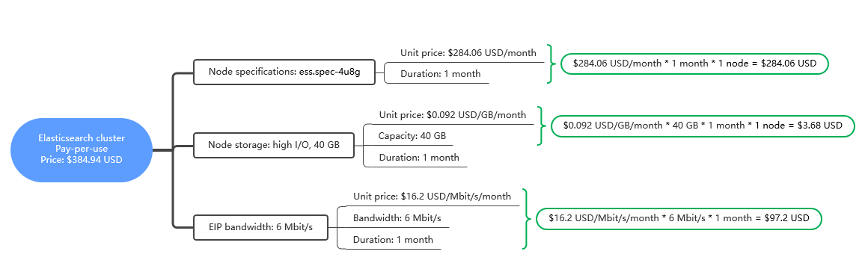Screen dimensions: 868x272
Task: Click the Bandwidth: 6 Mbit/s leaf
Action: tap(397, 217)
